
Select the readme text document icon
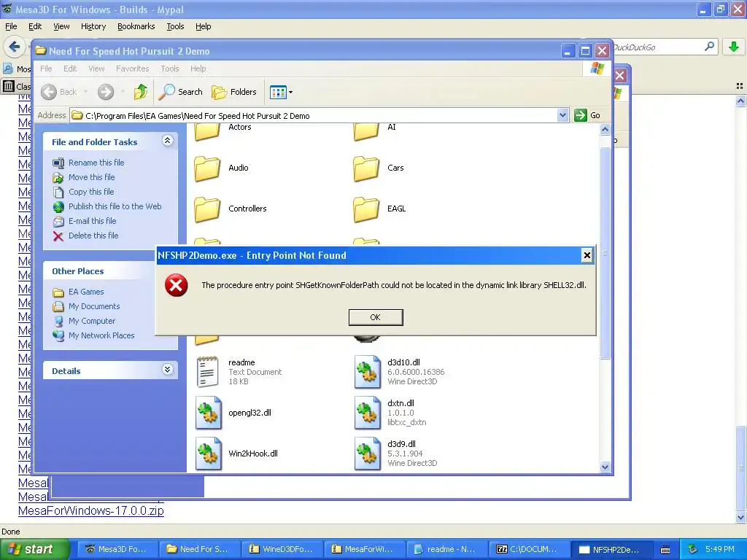pos(208,372)
